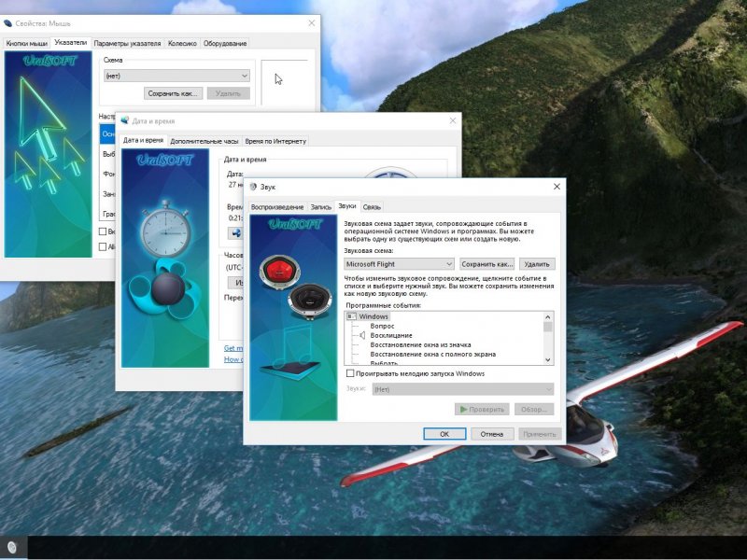Viewport: 747px width, 560px height.
Task: Select Восстановление окна с полного экрана event
Action: 433,355
